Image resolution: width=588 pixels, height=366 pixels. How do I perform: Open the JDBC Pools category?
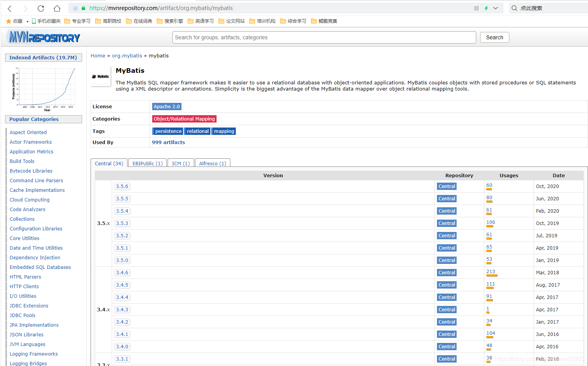click(x=22, y=316)
